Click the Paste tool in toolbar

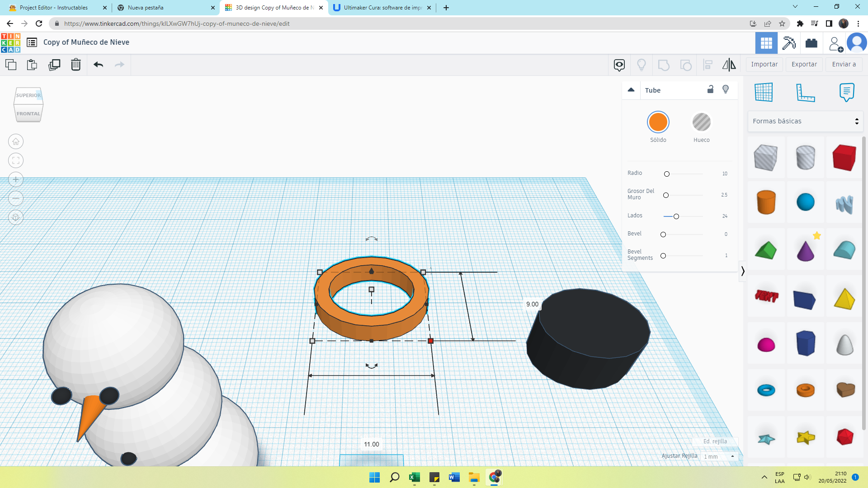click(32, 65)
